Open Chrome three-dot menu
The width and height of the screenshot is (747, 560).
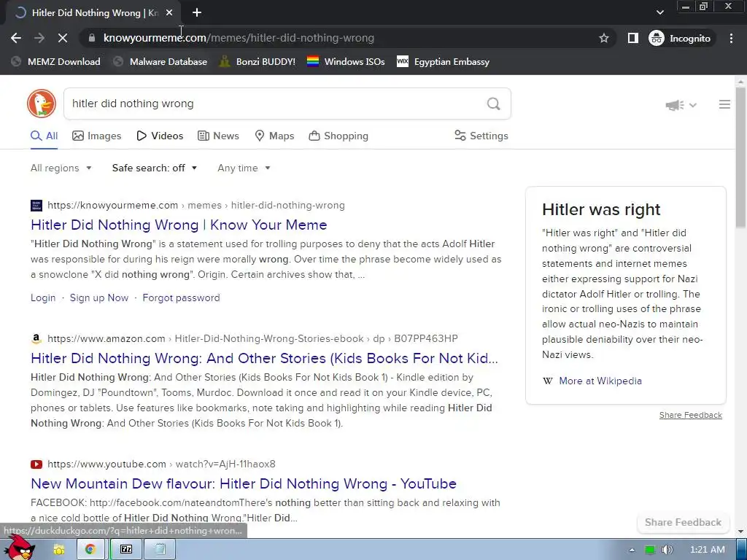[x=731, y=38]
